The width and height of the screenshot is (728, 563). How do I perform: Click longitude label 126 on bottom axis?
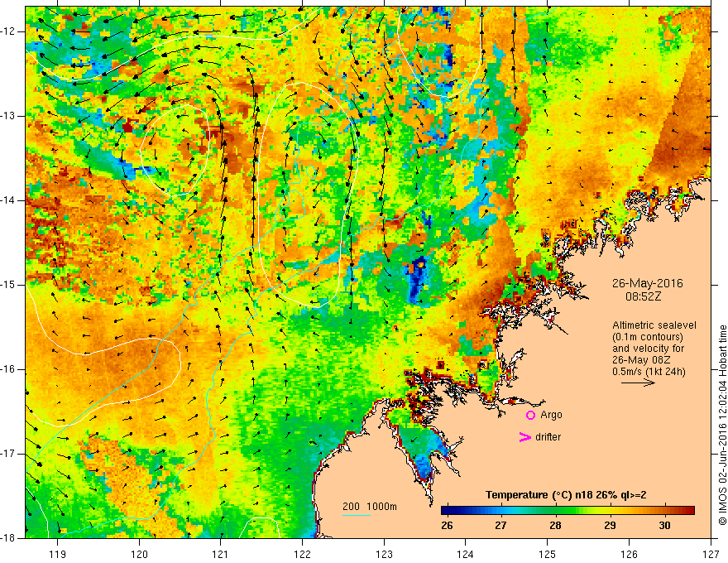click(x=629, y=554)
